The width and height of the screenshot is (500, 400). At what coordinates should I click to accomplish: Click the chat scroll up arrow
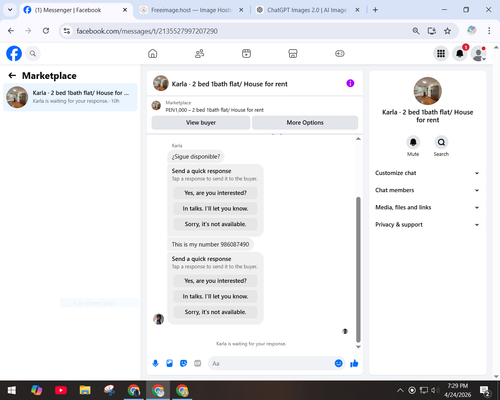click(358, 139)
